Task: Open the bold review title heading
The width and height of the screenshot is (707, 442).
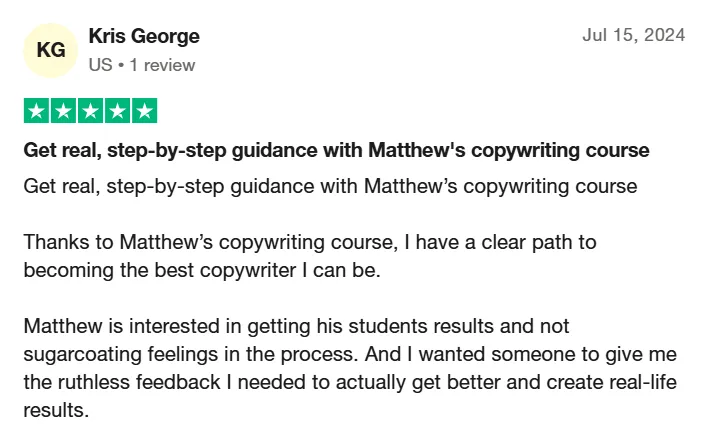Action: [x=336, y=151]
